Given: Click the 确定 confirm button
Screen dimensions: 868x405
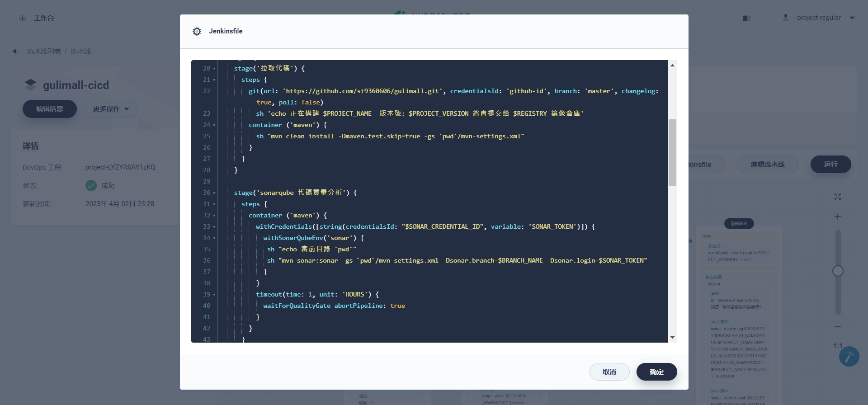Looking at the screenshot, I should pyautogui.click(x=656, y=372).
